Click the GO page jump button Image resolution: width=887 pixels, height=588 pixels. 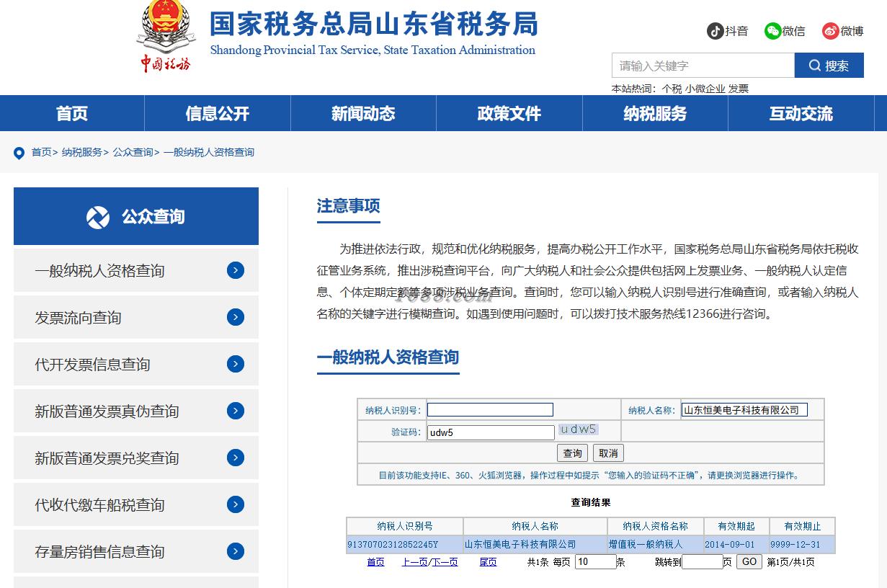749,561
